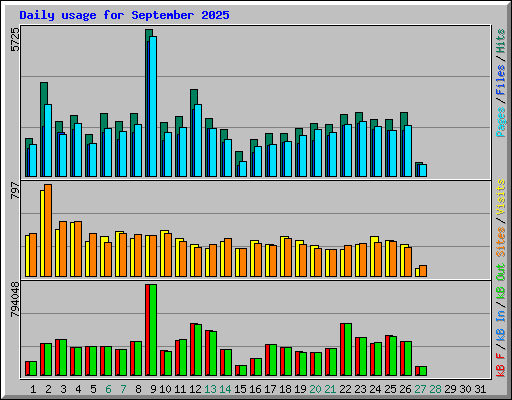The width and height of the screenshot is (512, 400).
Task: Click the 'kB Out' legend label
Action: (x=501, y=282)
